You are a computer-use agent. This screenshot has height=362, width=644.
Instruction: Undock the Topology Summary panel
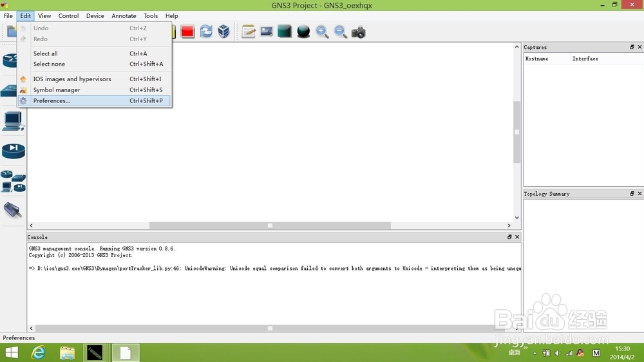(632, 193)
